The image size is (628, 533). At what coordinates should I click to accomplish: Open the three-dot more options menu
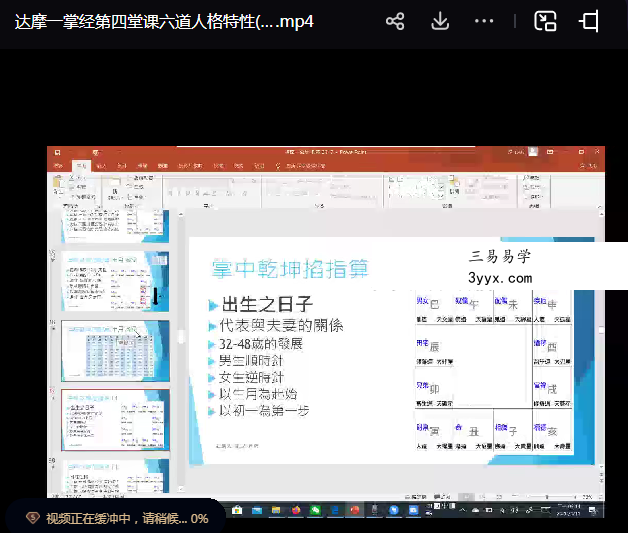484,21
